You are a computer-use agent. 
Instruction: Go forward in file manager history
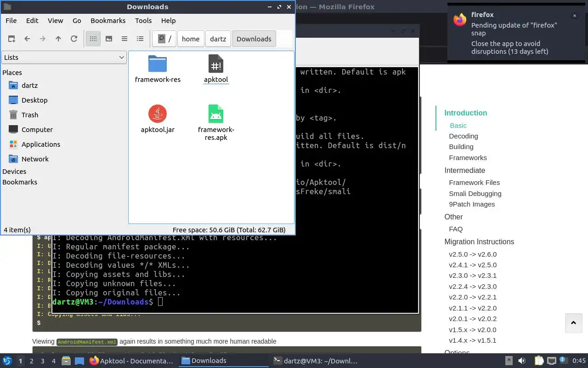point(43,39)
